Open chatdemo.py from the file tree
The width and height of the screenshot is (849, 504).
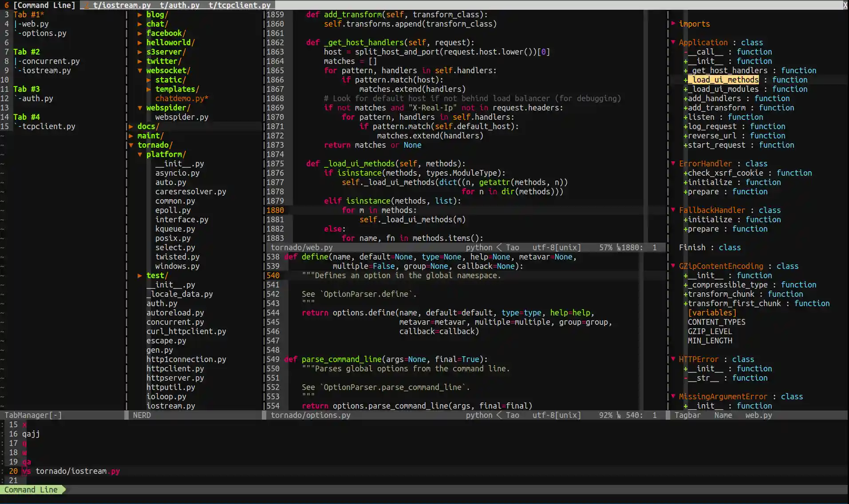(x=182, y=98)
